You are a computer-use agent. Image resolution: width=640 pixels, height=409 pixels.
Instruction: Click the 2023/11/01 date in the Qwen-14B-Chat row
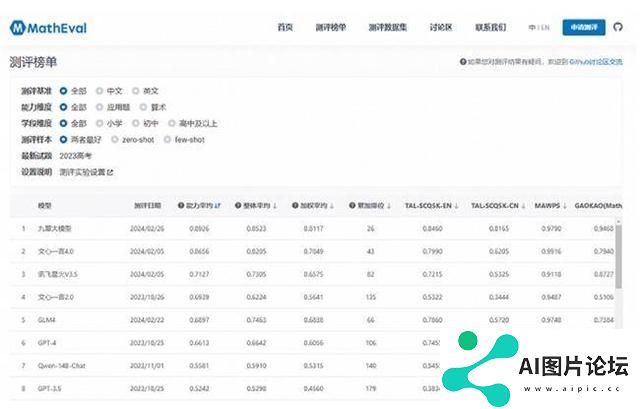[147, 366]
